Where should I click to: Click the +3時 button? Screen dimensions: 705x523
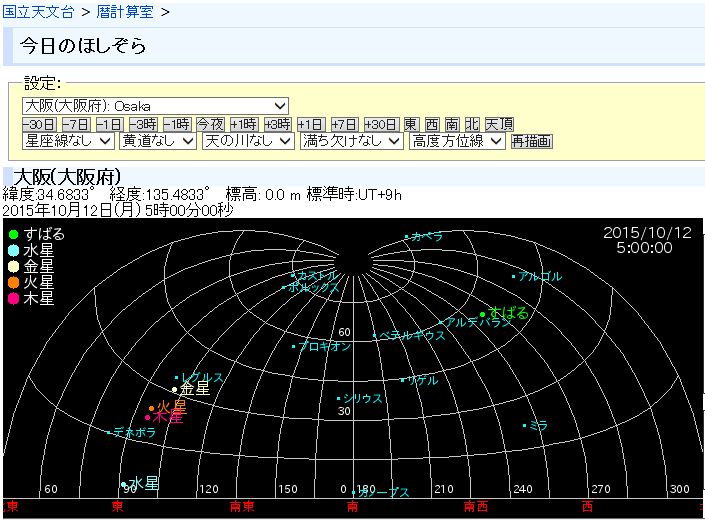point(277,124)
